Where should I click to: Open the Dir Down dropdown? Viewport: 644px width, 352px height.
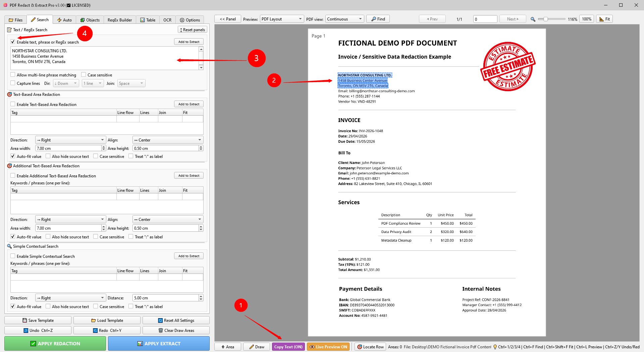tap(66, 83)
